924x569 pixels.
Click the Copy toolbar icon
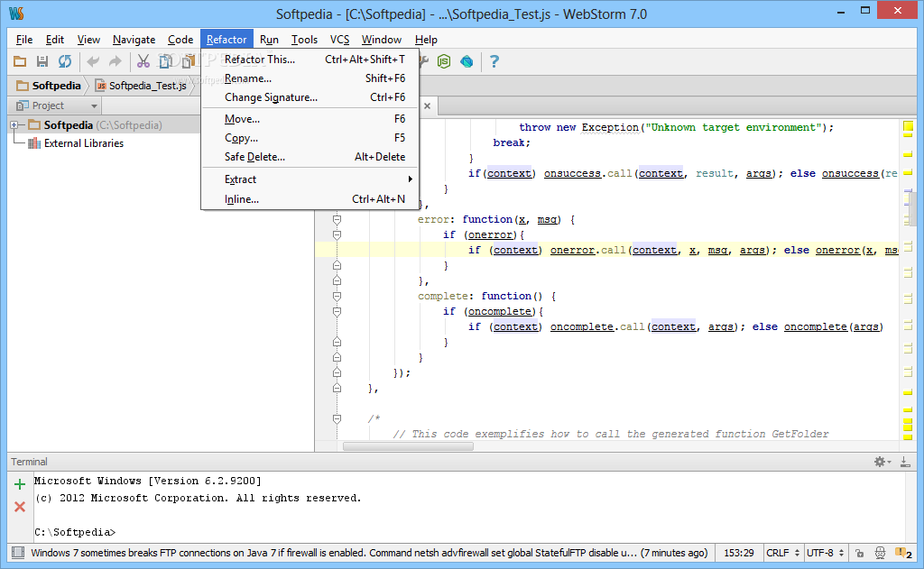coord(166,61)
